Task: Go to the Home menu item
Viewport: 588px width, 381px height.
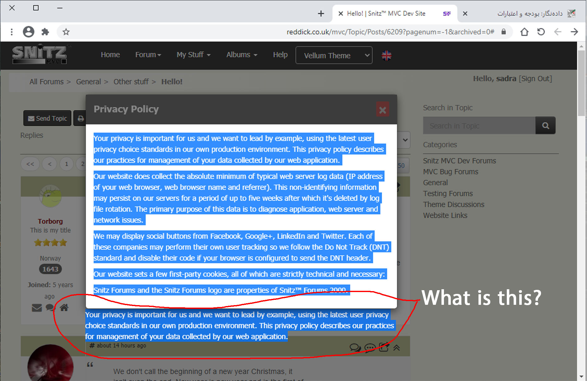Action: tap(110, 55)
